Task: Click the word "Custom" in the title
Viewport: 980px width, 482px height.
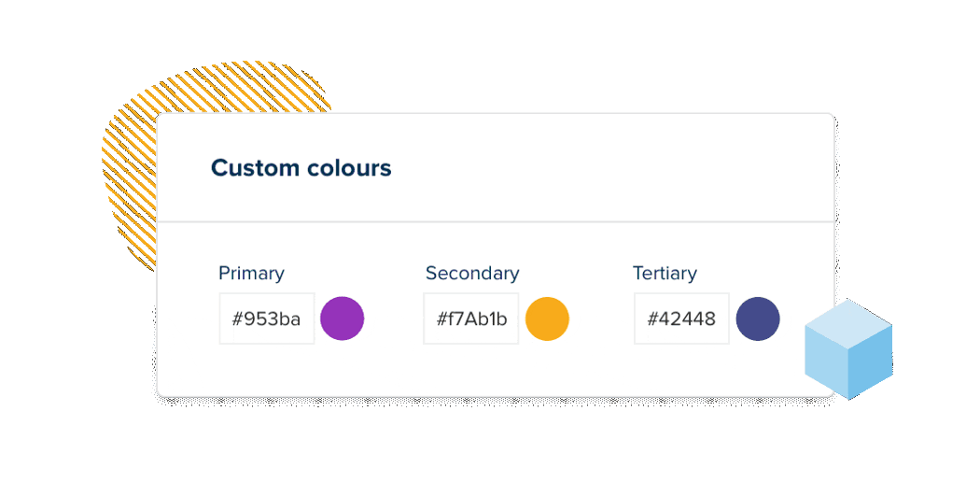Action: [x=249, y=168]
